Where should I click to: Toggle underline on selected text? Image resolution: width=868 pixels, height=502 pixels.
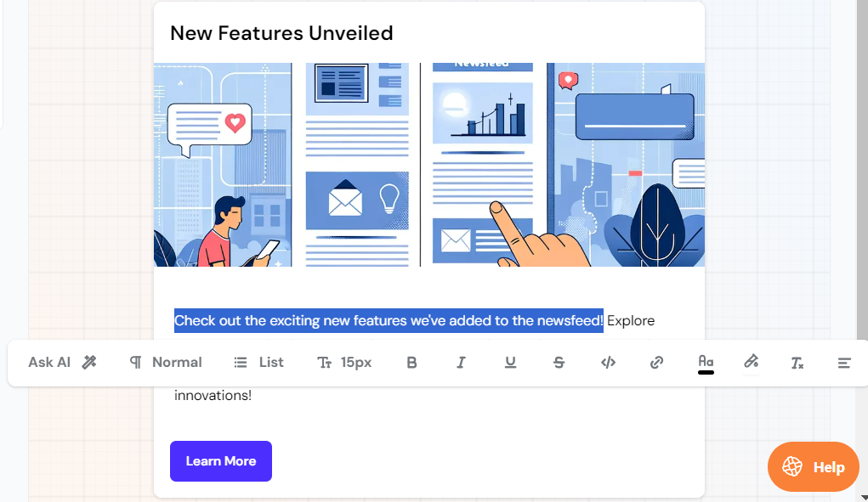(x=510, y=363)
